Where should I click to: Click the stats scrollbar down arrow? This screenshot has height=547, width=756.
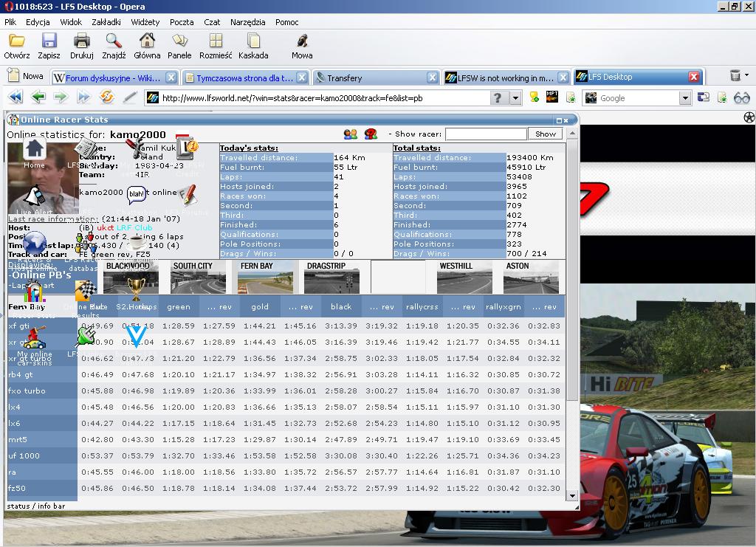coord(572,496)
